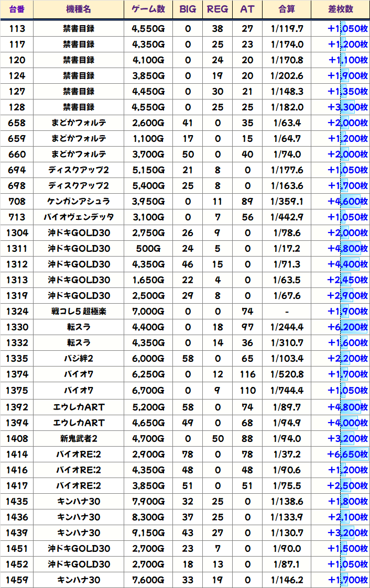Sort by the 機種名 column header
This screenshot has width=370, height=588.
(79, 9)
